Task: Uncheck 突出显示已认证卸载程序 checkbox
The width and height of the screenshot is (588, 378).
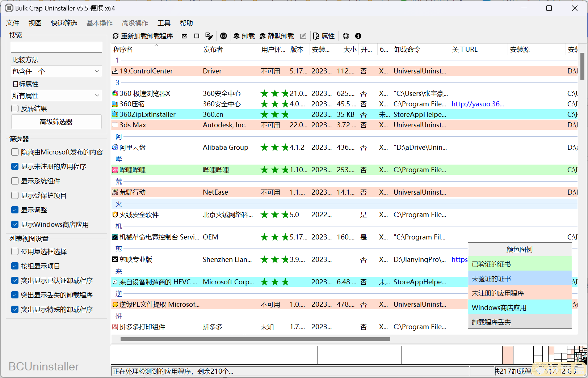Action: coord(15,280)
